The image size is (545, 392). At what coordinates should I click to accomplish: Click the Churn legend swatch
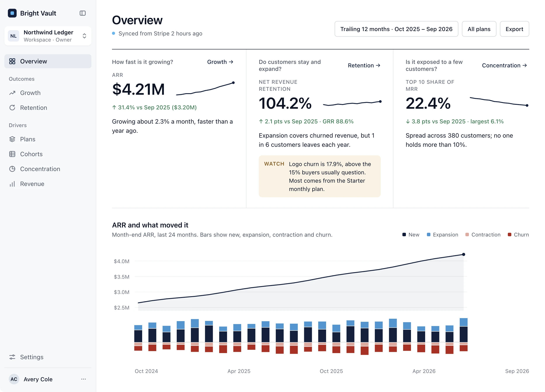509,234
